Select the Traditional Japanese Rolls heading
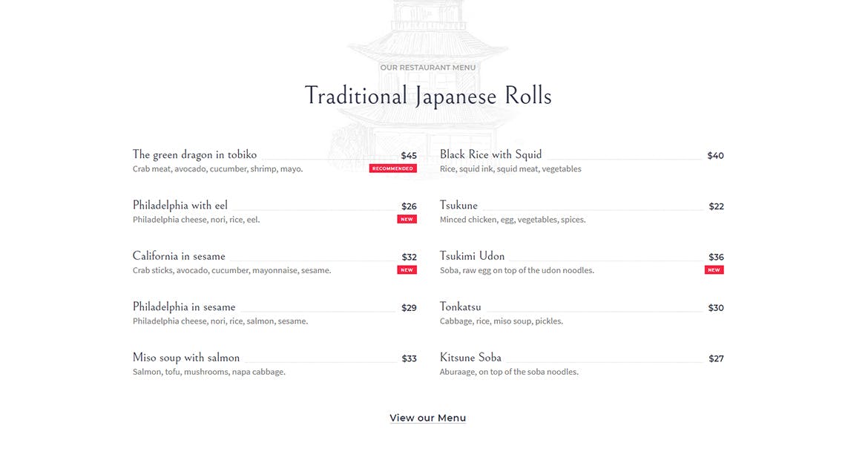The width and height of the screenshot is (868, 475). coord(428,96)
